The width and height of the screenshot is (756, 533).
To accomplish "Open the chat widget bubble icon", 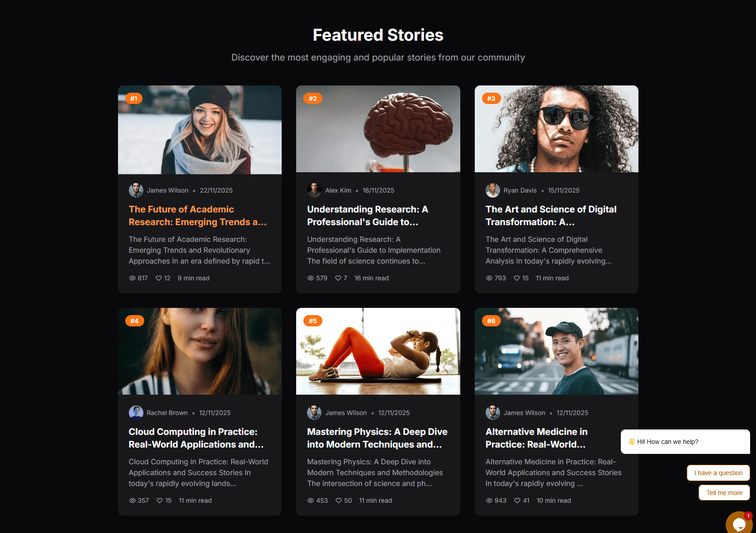I will coord(739,524).
